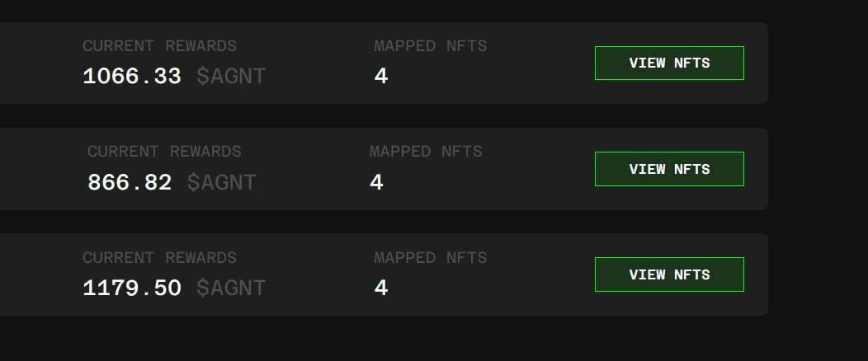Click CURRENT REWARDS label above 1179.50
Screen dimensions: 868x361
click(x=159, y=258)
